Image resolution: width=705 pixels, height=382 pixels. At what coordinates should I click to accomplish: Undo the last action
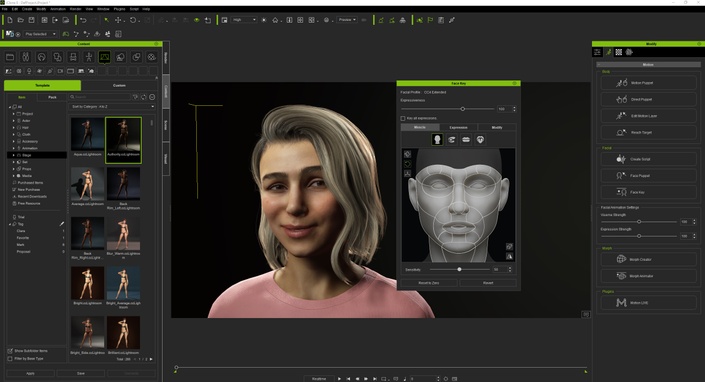[83, 20]
